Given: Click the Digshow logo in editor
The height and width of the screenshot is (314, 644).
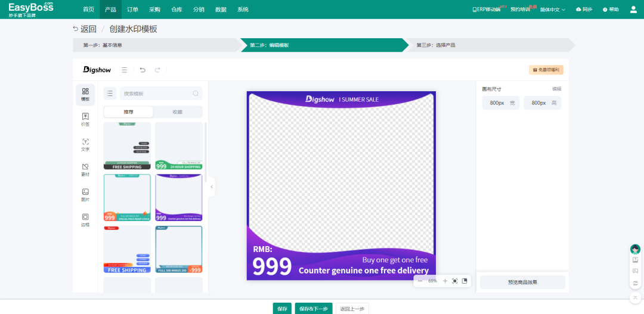Looking at the screenshot, I should pyautogui.click(x=97, y=70).
